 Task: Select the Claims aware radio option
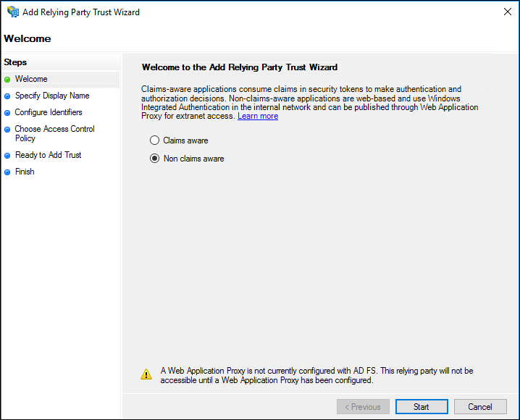click(x=154, y=140)
